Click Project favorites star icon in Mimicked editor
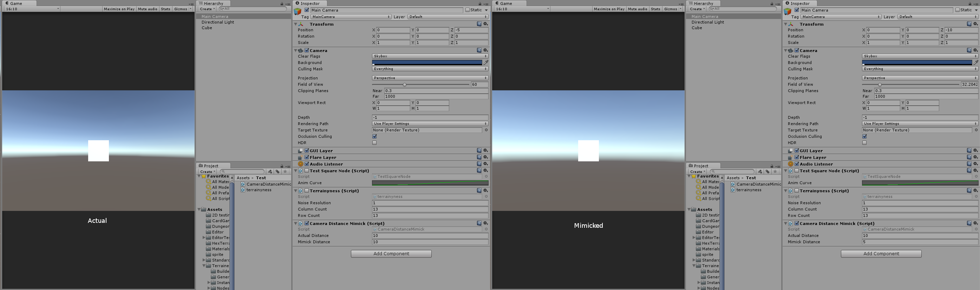This screenshot has height=290, width=980. [775, 172]
